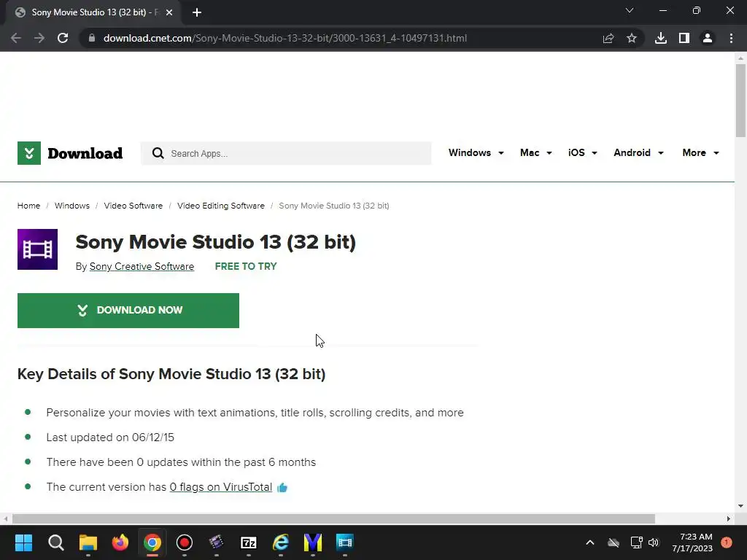Click the Download wordmark

pos(85,153)
